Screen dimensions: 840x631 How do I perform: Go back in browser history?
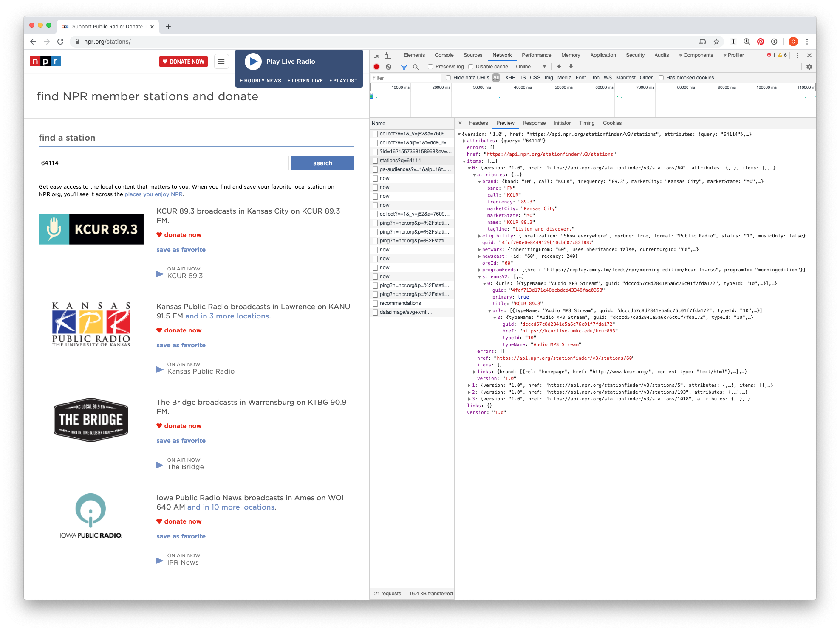point(33,42)
